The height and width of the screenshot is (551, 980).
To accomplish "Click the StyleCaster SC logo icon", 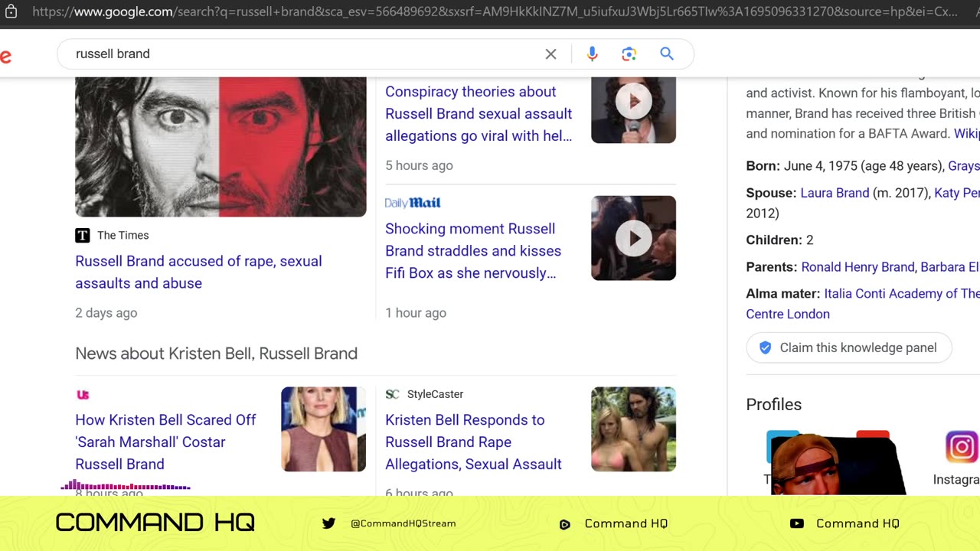I will (x=392, y=394).
